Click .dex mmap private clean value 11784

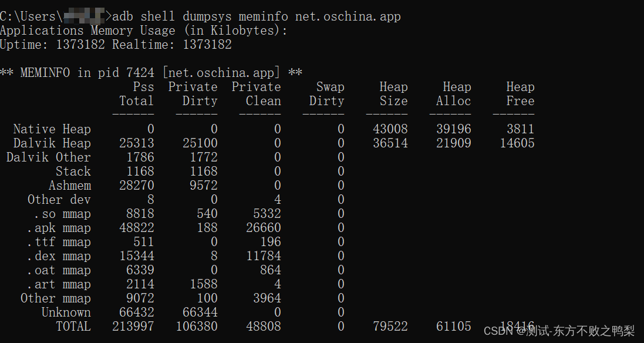pos(264,256)
